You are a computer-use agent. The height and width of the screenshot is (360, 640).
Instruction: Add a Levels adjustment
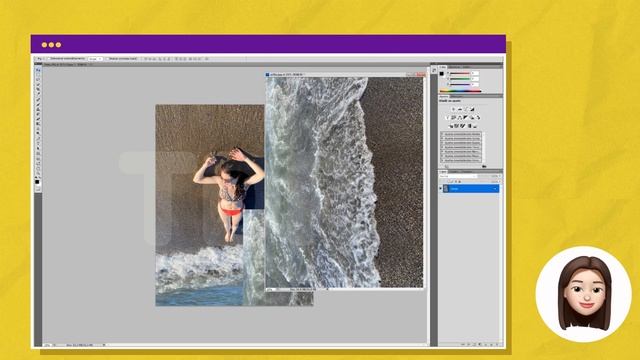coord(460,109)
